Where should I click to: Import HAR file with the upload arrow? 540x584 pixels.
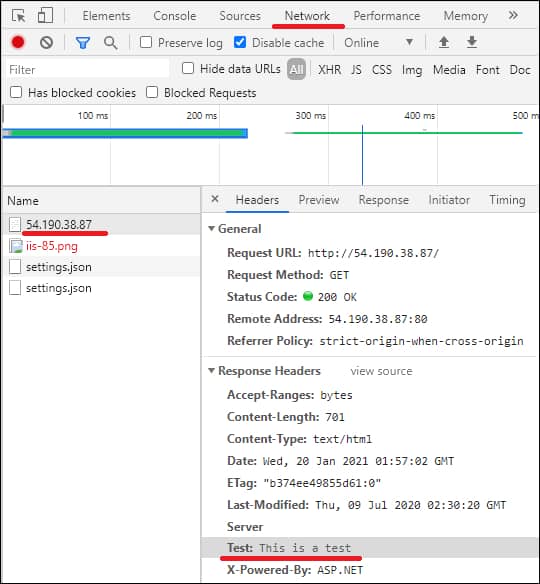tap(444, 42)
